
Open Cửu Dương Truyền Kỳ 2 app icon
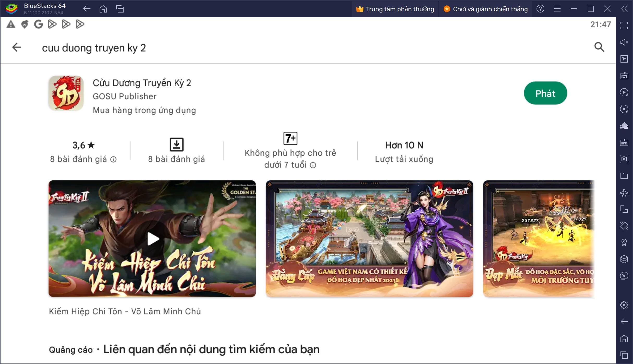click(66, 93)
